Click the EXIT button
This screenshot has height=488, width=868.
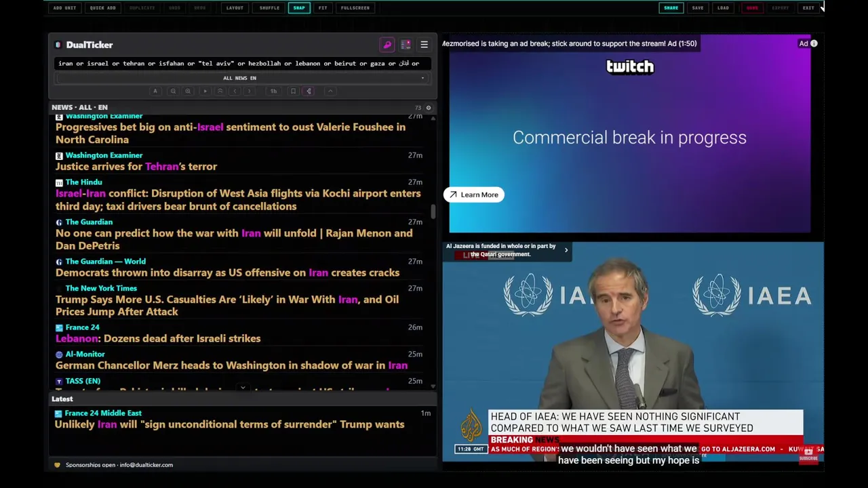pos(808,8)
